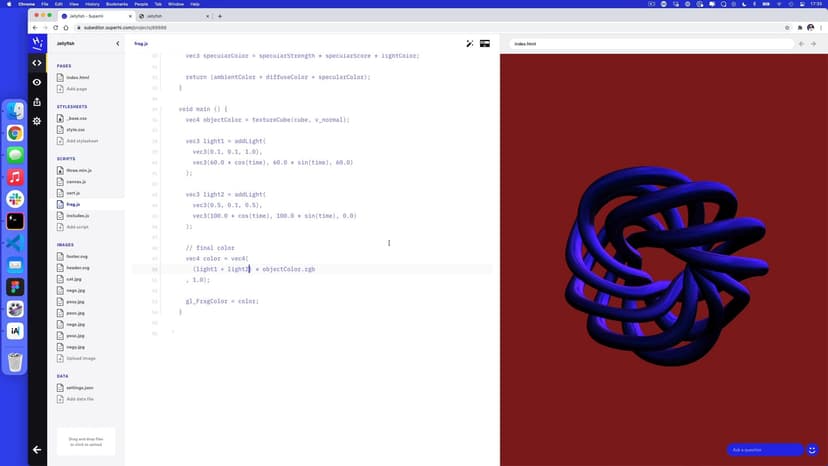Switch to the second Jellyfish browser tab
This screenshot has width=828, height=466.
[172, 16]
